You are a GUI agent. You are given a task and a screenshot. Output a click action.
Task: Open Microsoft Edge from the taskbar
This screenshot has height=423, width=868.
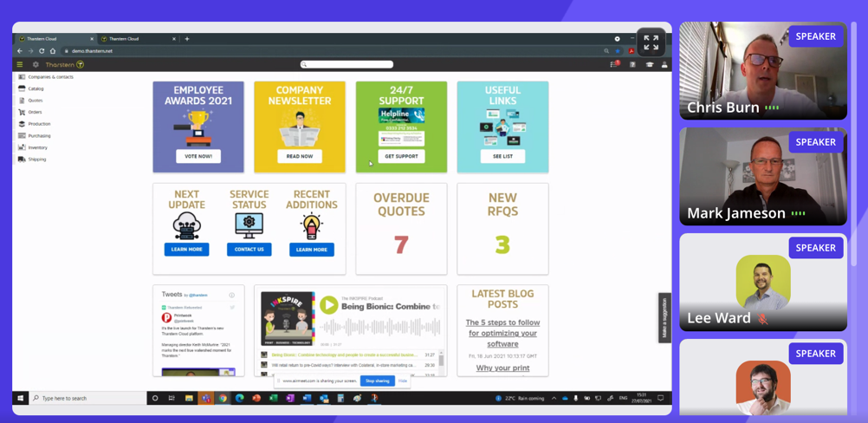click(x=239, y=398)
